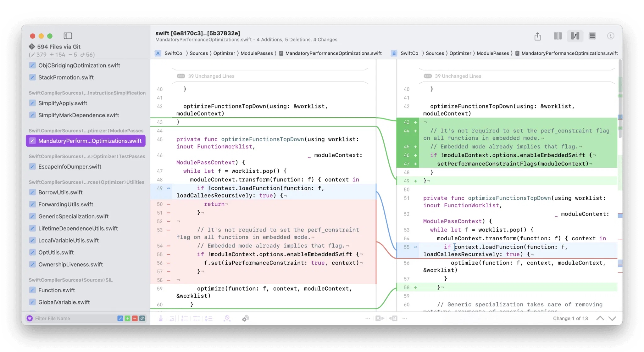Viewport: 644px width, 352px height.
Task: Open GenericSpecialization.swift from sidebar
Action: (x=73, y=216)
